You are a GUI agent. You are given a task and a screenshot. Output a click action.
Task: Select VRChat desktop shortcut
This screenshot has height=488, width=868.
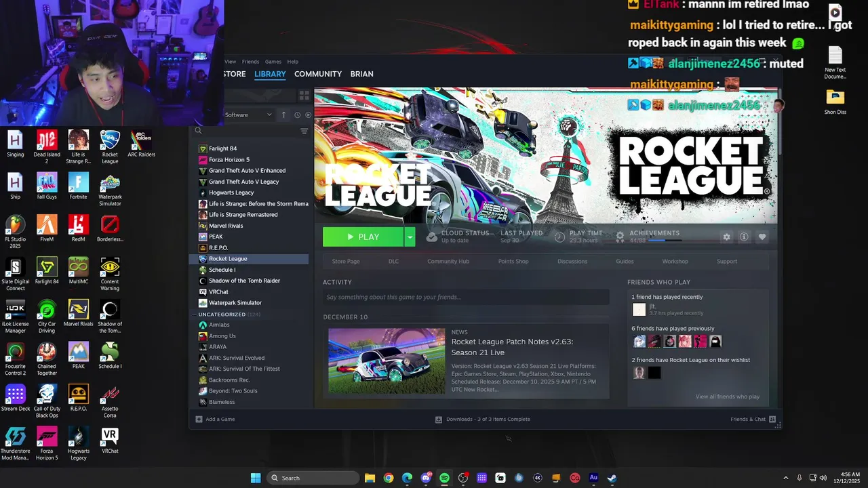110,441
